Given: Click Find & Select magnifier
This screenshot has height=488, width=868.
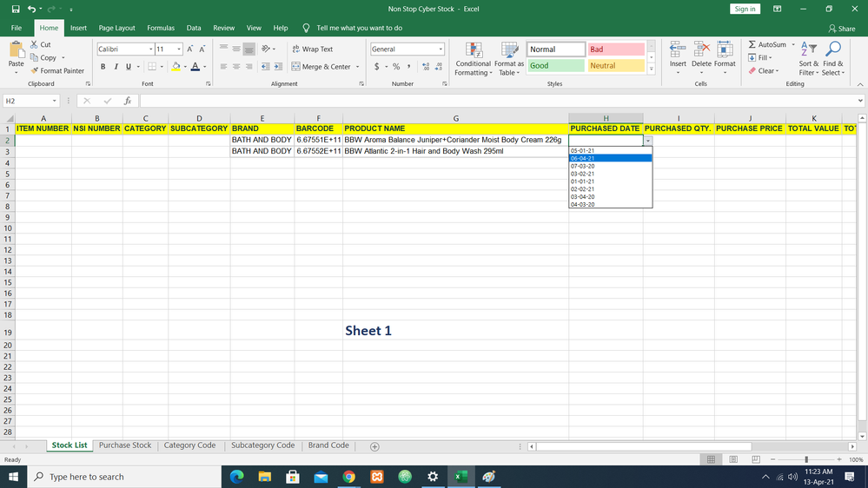Looking at the screenshot, I should click(832, 59).
